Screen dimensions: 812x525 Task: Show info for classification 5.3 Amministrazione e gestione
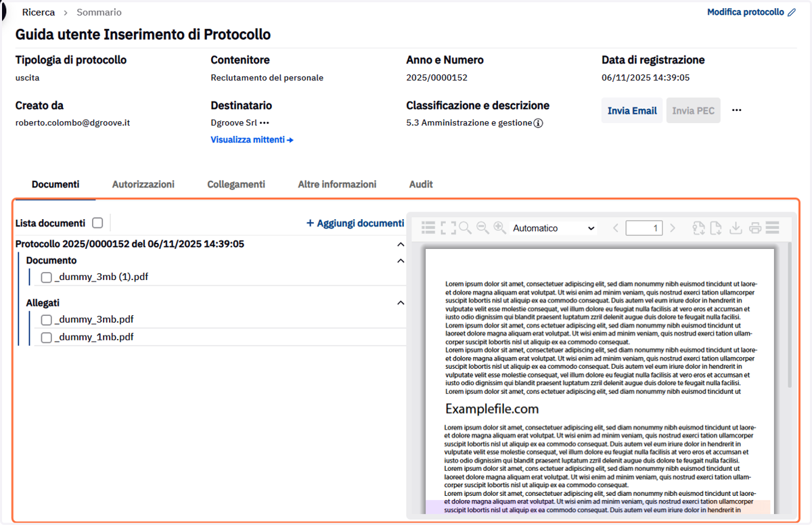539,123
